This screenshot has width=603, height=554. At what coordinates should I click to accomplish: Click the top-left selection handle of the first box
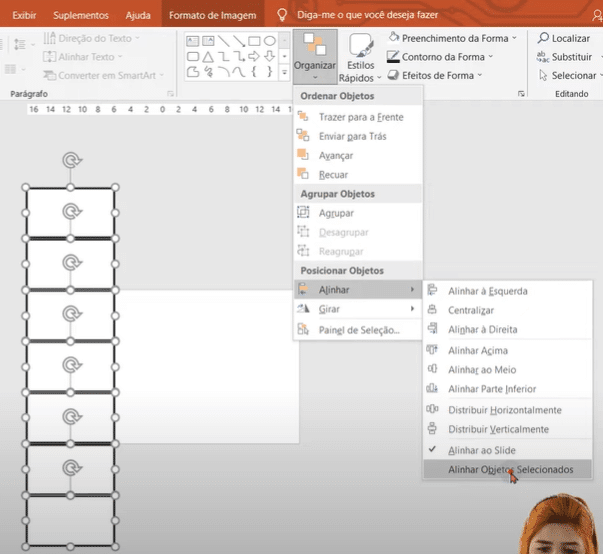[x=25, y=187]
